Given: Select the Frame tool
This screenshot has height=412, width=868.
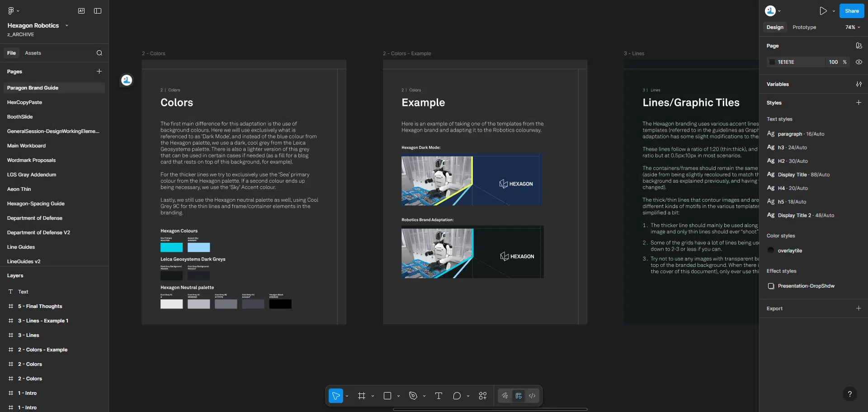Looking at the screenshot, I should click(362, 396).
